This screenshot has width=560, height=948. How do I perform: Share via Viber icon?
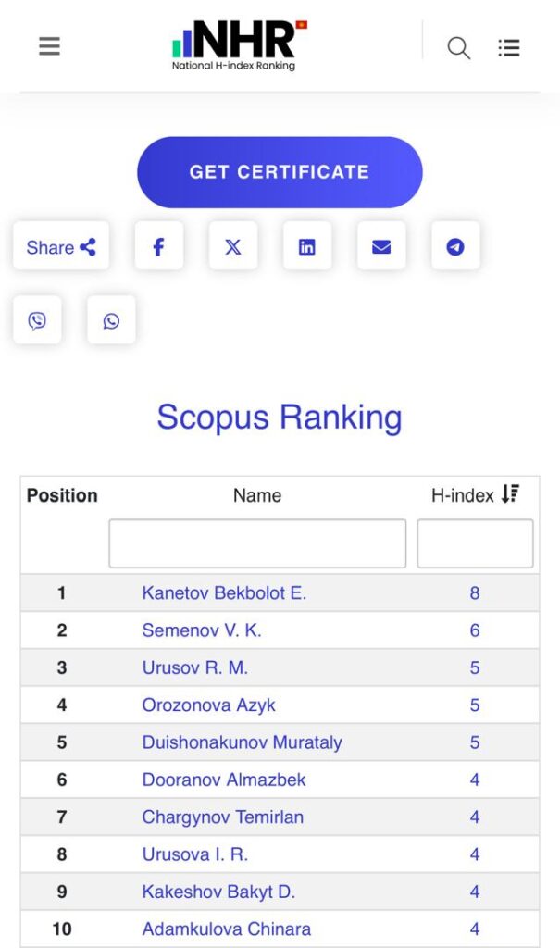click(x=37, y=321)
